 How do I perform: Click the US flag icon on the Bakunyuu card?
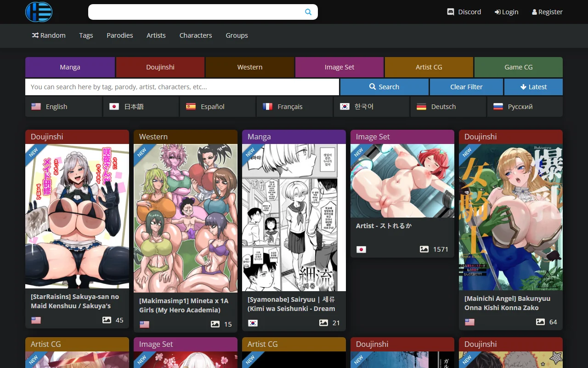point(469,322)
